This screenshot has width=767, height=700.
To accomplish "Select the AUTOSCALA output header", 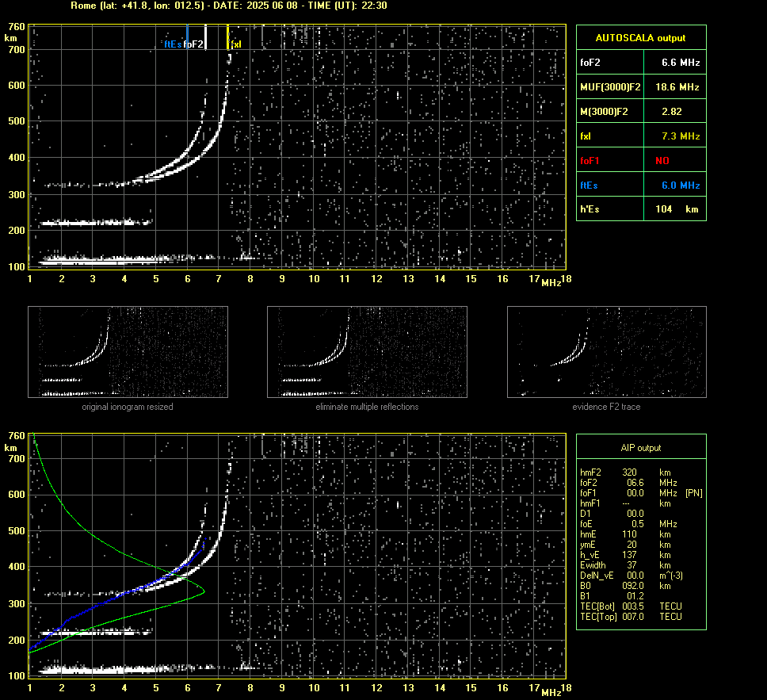I will (641, 38).
